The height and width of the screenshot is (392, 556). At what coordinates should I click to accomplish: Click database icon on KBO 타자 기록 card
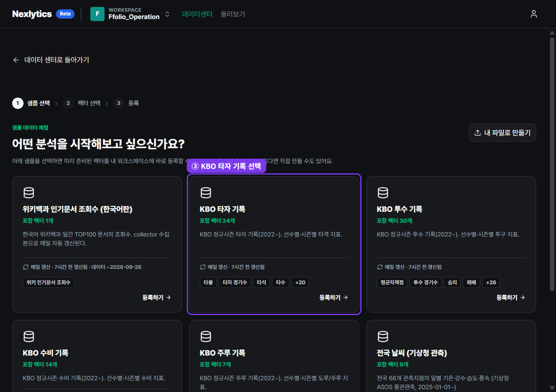coord(206,193)
